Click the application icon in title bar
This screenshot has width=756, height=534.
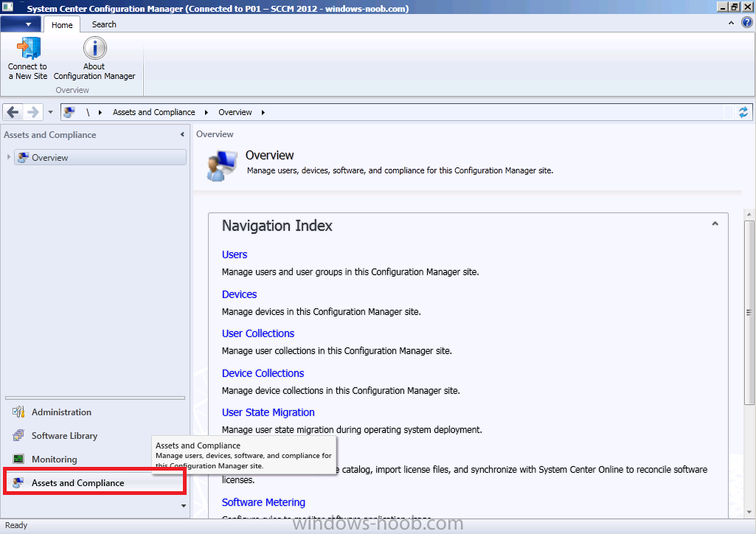(7, 7)
